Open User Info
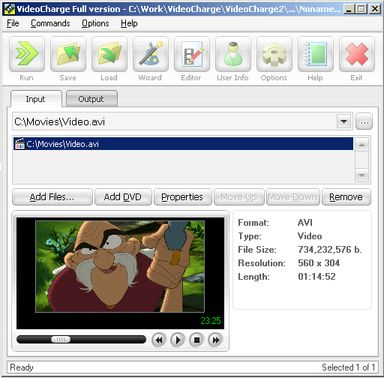Screen dimensions: 384x378 [x=233, y=54]
